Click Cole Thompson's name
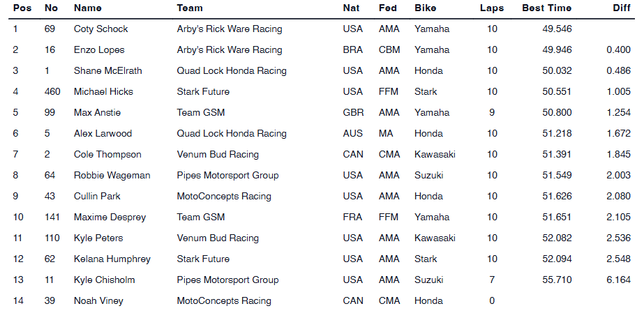 tap(107, 155)
